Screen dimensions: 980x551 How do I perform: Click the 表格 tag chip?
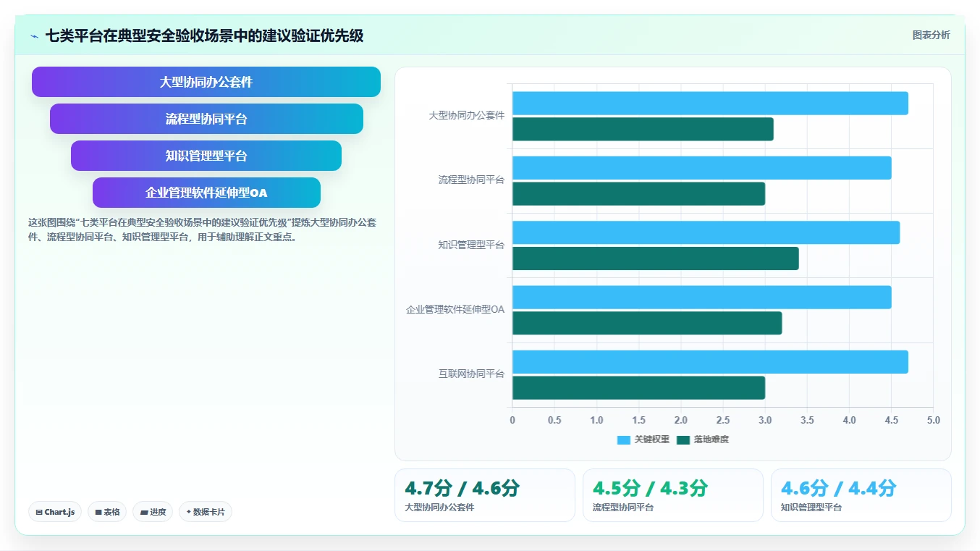107,512
